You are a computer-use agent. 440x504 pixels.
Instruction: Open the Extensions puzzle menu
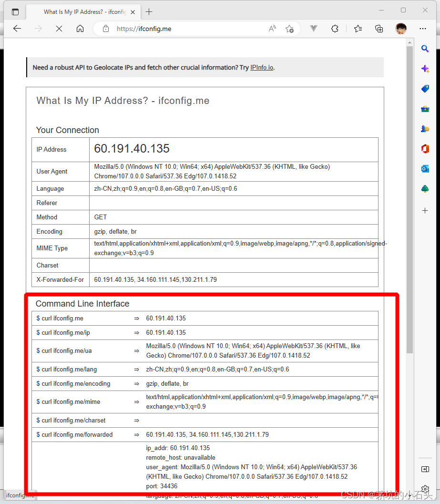335,29
